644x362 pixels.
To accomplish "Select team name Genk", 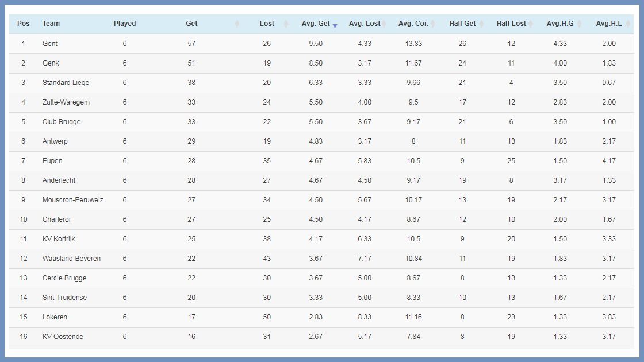I will (51, 63).
